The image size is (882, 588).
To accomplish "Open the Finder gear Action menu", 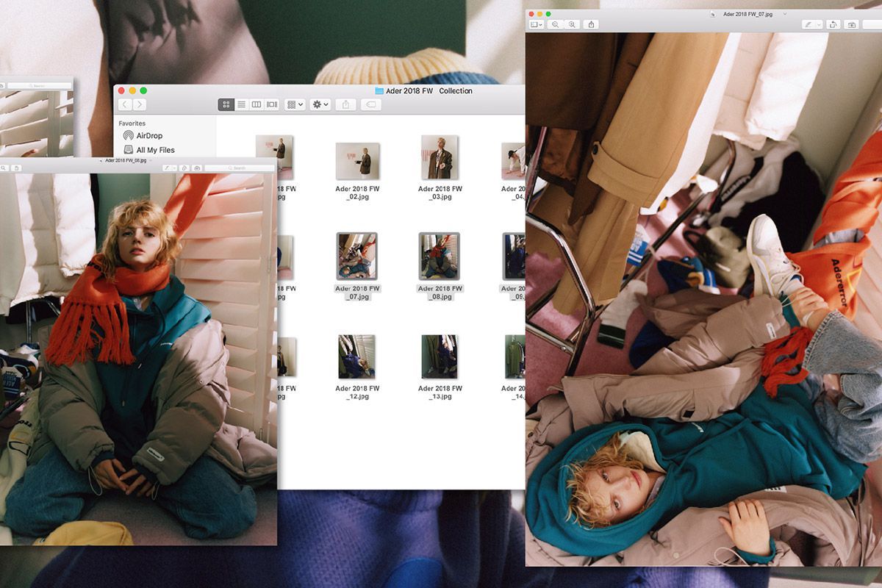I will point(320,105).
